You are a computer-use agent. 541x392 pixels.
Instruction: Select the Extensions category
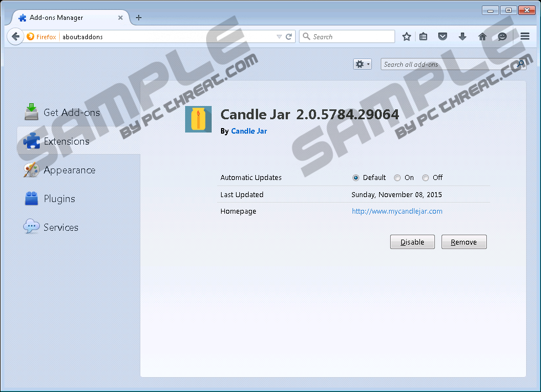click(78, 141)
